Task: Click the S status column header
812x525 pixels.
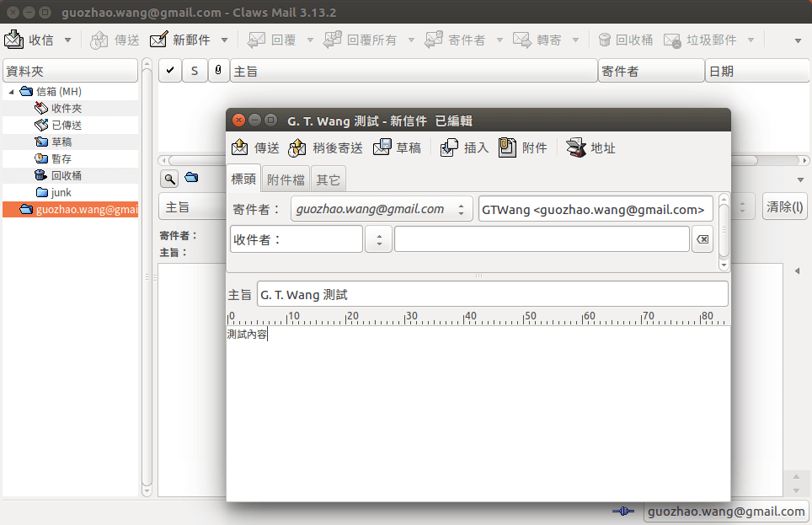Action: 195,70
